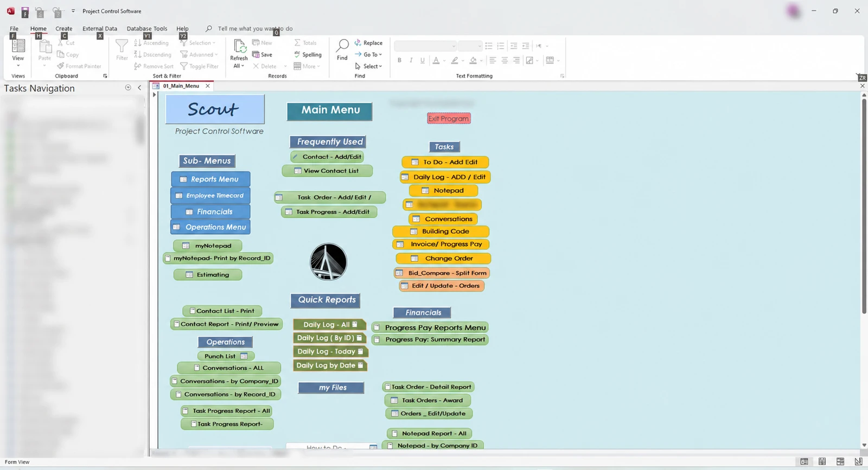The width and height of the screenshot is (868, 470).
Task: Click the Save record icon in Records
Action: click(263, 54)
